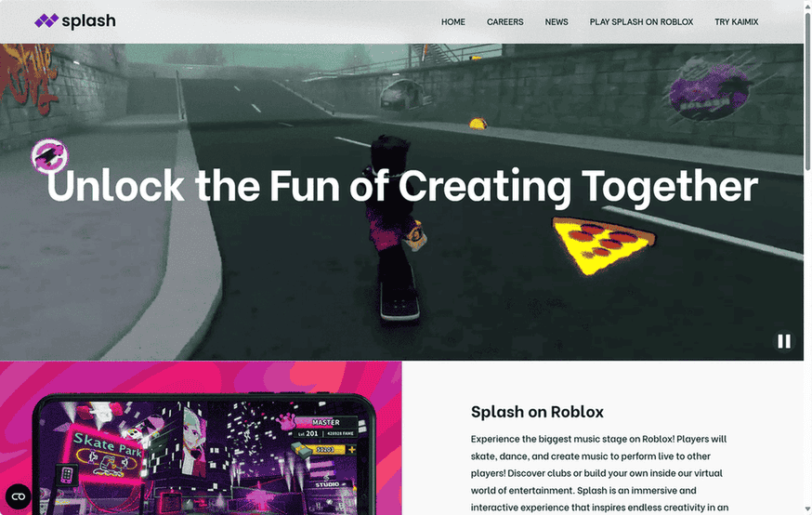Click the yellow plus button on phone screen
Viewport: 812px width, 515px height.
[x=351, y=450]
